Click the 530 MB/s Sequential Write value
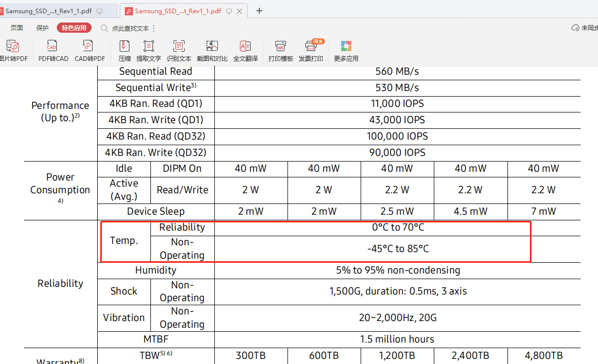 point(397,87)
